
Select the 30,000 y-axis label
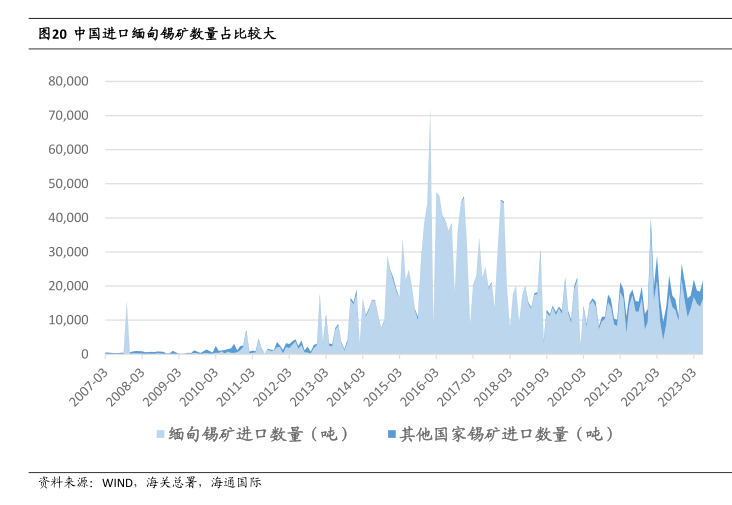tap(69, 252)
